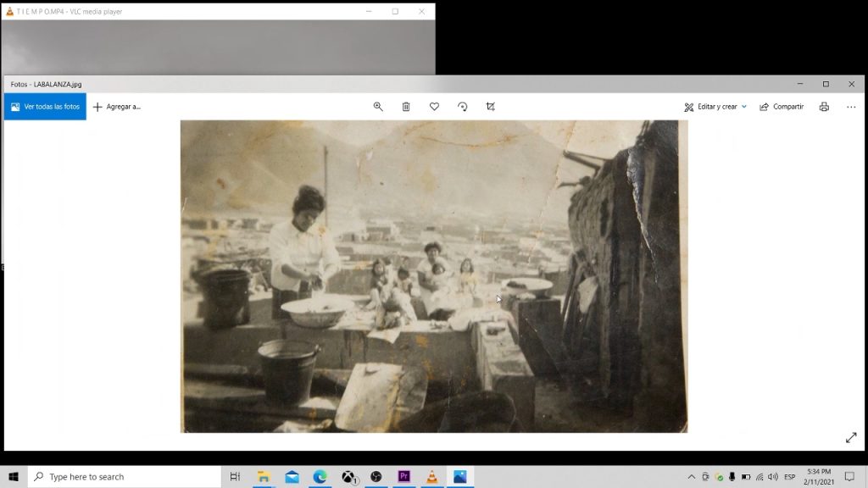Enter fullscreen with the diagonal arrows icon
The width and height of the screenshot is (868, 488).
pyautogui.click(x=851, y=438)
